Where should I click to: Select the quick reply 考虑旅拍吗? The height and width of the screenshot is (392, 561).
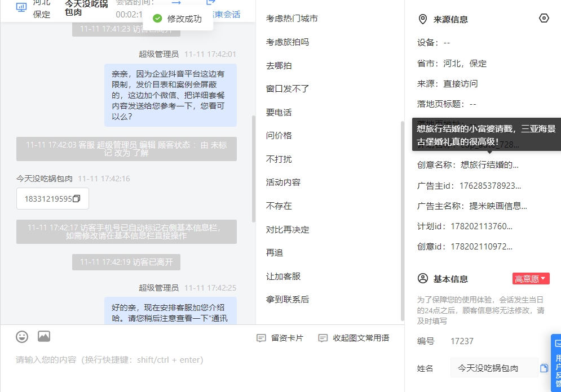click(288, 42)
